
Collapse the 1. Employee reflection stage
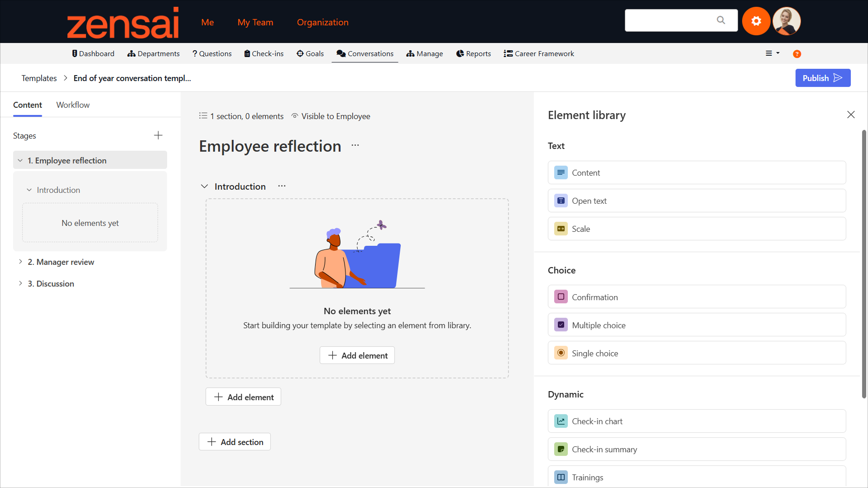click(20, 160)
